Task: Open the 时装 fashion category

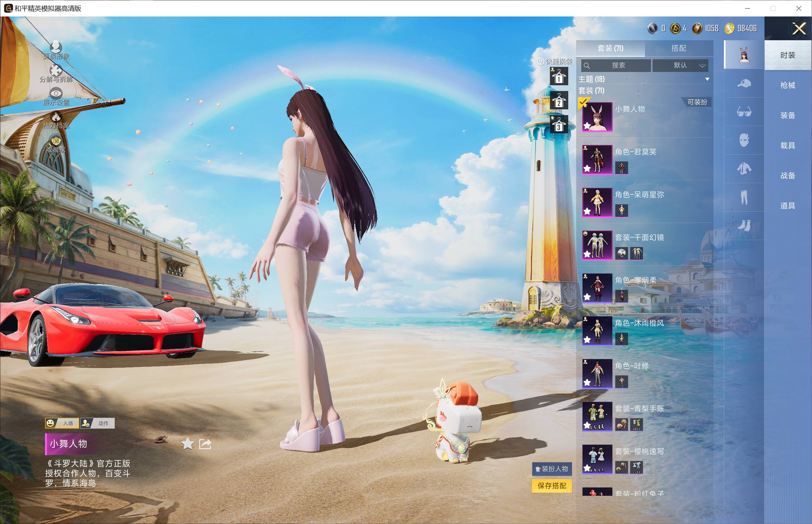Action: pyautogui.click(x=788, y=55)
